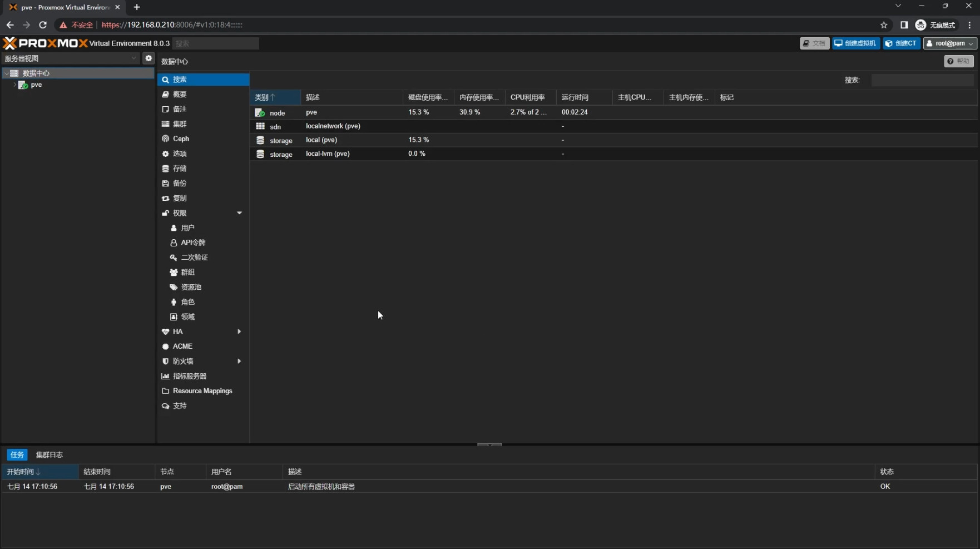
Task: Open the 搜索 menu item in the sidebar
Action: click(203, 80)
